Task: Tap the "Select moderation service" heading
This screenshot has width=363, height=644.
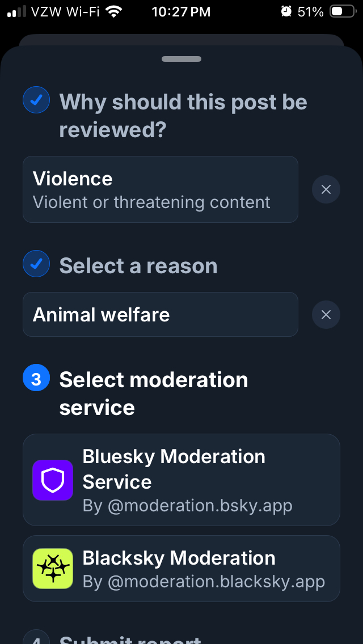Action: [x=154, y=393]
